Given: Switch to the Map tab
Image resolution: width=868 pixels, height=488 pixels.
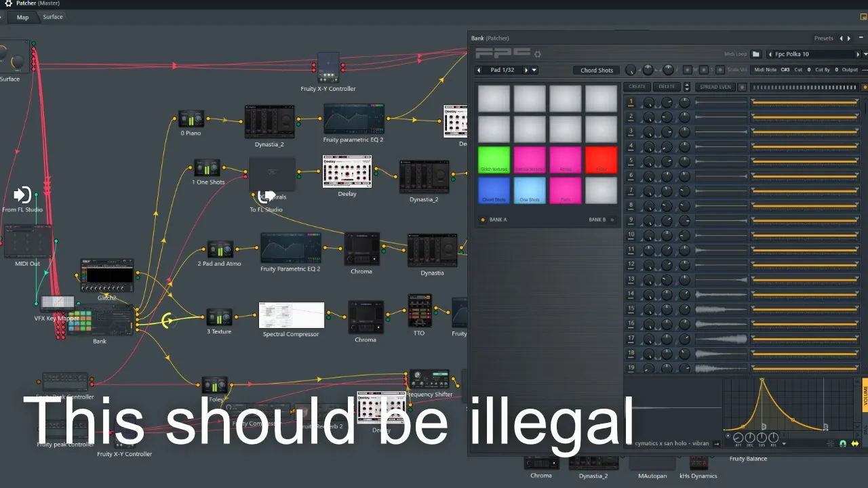Looking at the screenshot, I should tap(23, 17).
